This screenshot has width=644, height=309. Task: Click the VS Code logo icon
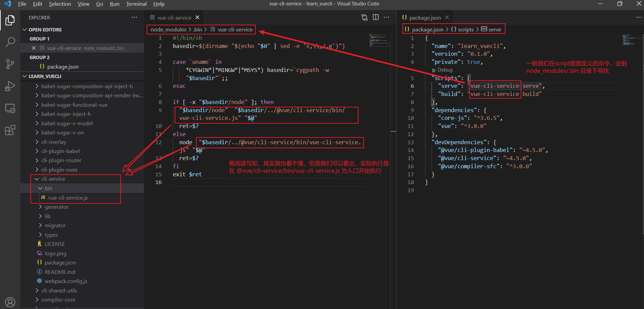coord(7,4)
